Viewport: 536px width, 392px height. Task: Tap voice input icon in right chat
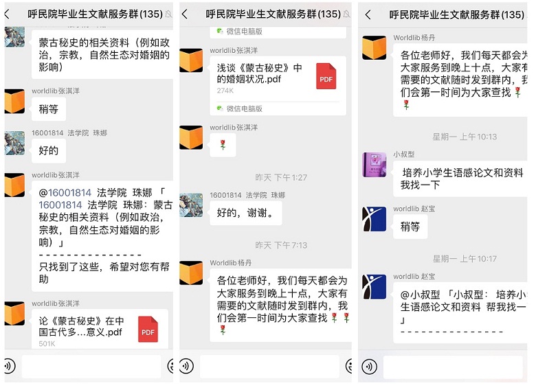point(370,367)
